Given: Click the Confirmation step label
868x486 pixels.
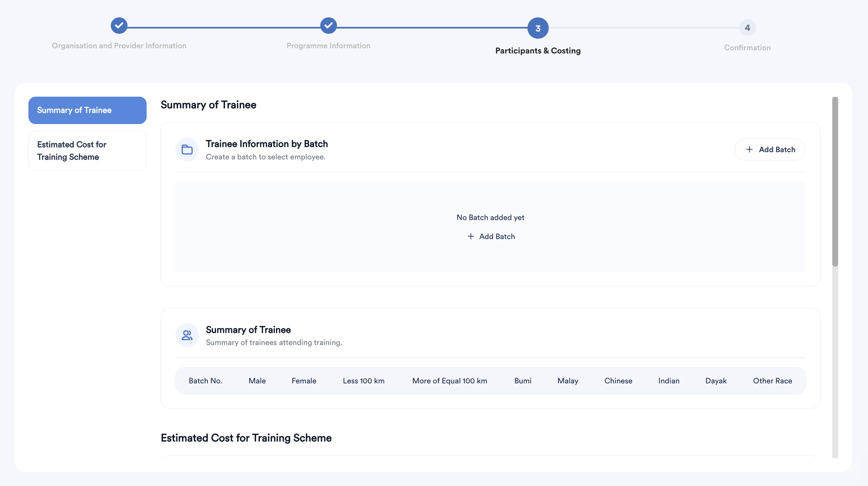Looking at the screenshot, I should click(x=747, y=48).
